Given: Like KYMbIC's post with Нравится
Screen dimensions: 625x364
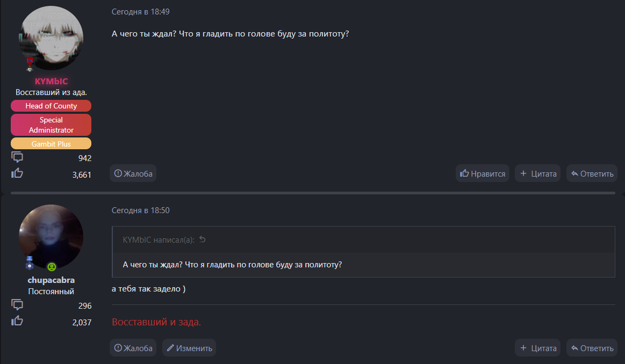Looking at the screenshot, I should [483, 173].
